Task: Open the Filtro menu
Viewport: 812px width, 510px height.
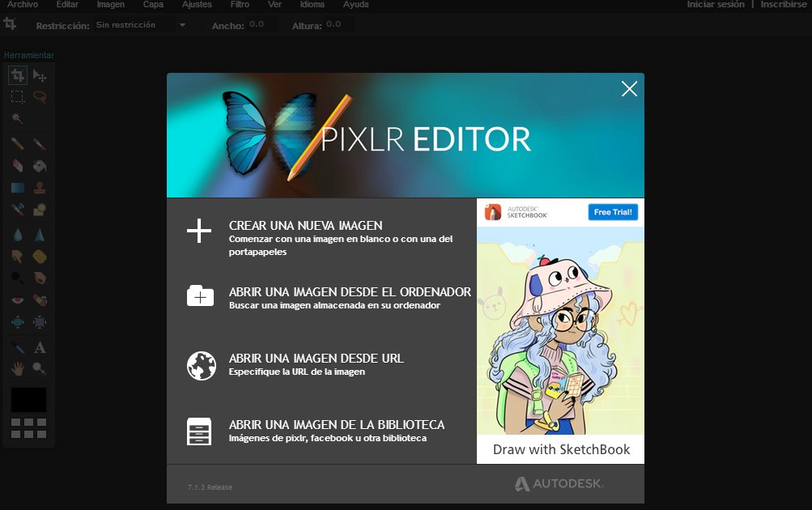Action: (240, 4)
